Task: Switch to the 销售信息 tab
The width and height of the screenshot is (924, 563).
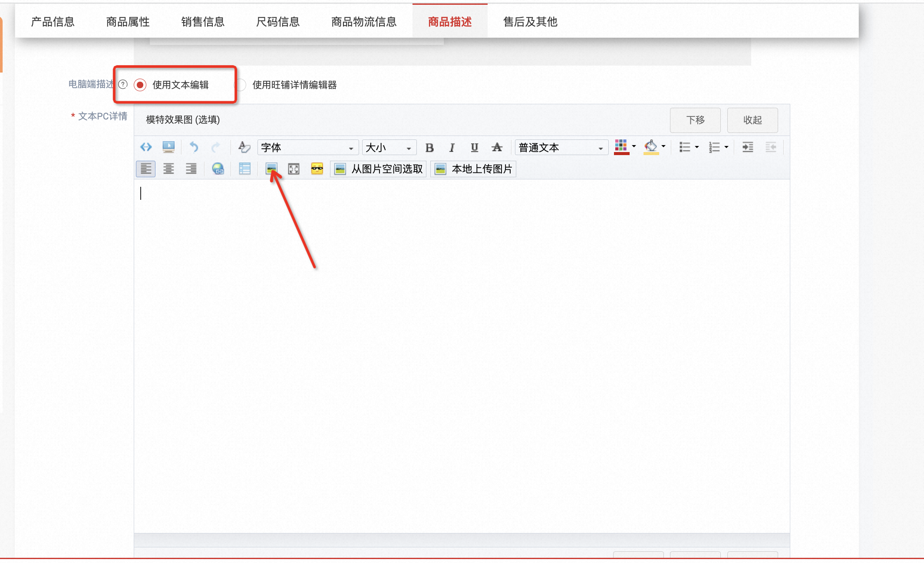Action: (203, 22)
